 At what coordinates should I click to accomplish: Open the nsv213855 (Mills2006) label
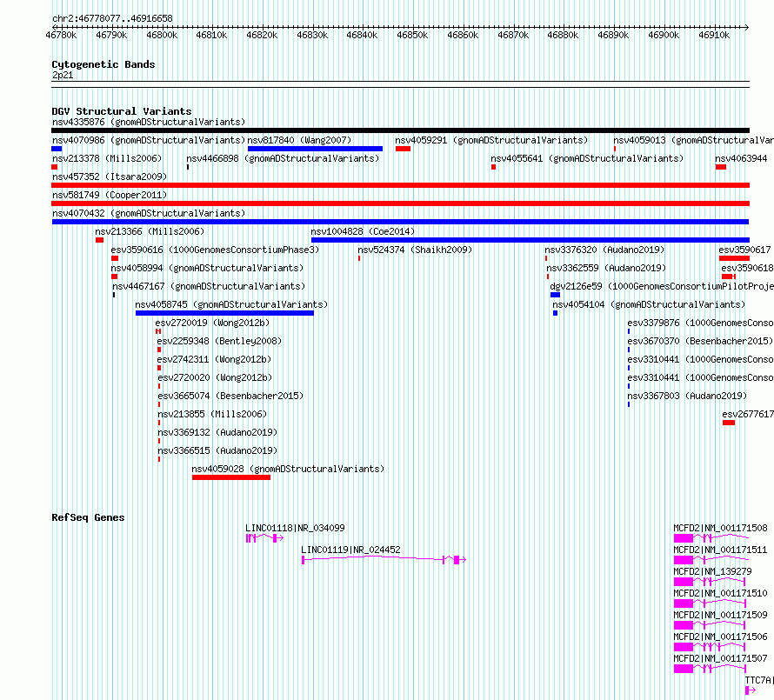click(212, 414)
